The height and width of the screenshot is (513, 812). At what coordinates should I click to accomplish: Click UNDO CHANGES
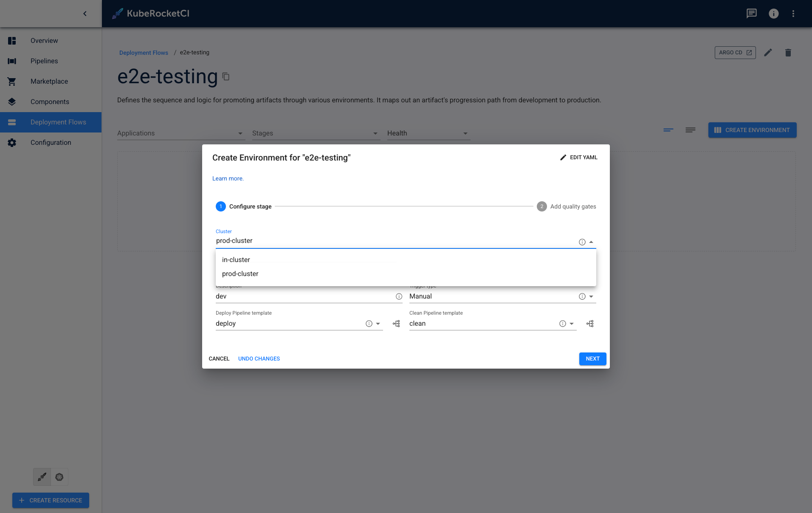coord(259,359)
